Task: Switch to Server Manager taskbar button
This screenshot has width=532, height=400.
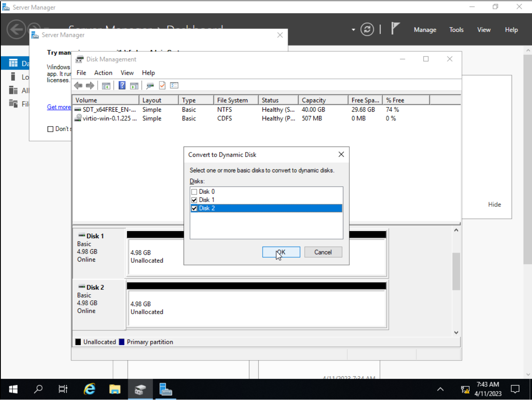Action: pos(165,389)
